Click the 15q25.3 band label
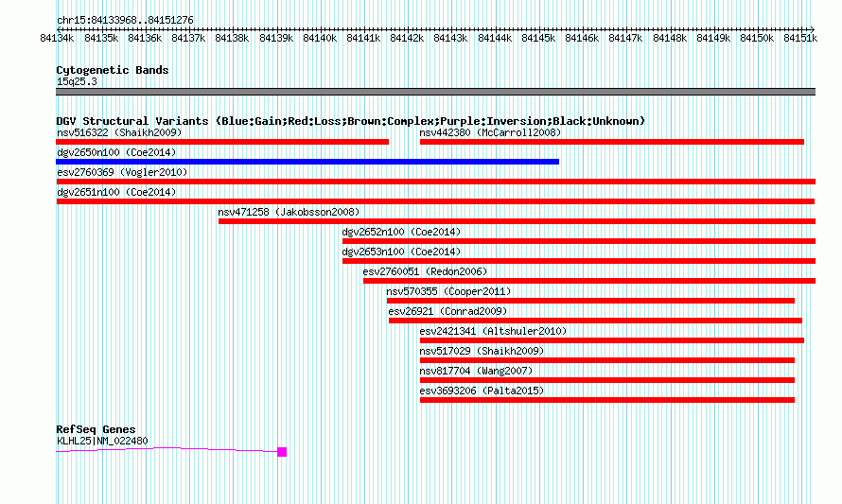The height and width of the screenshot is (504, 842). click(77, 81)
